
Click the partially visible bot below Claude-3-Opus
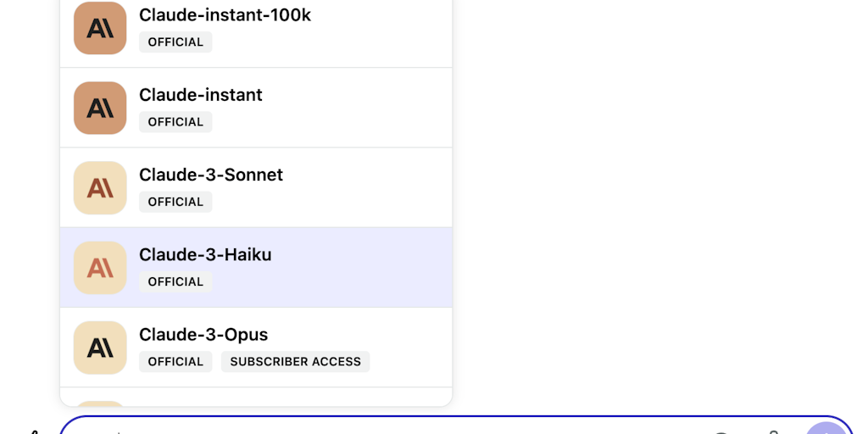click(x=254, y=398)
